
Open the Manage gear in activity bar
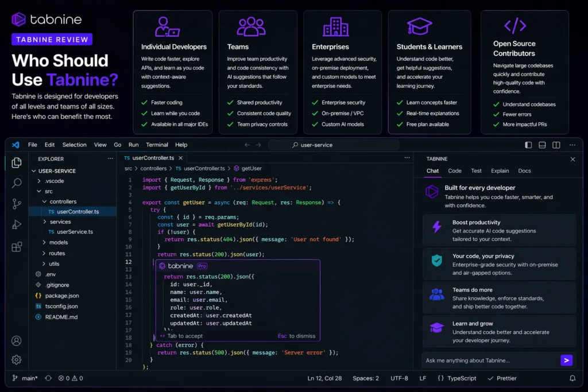[17, 360]
